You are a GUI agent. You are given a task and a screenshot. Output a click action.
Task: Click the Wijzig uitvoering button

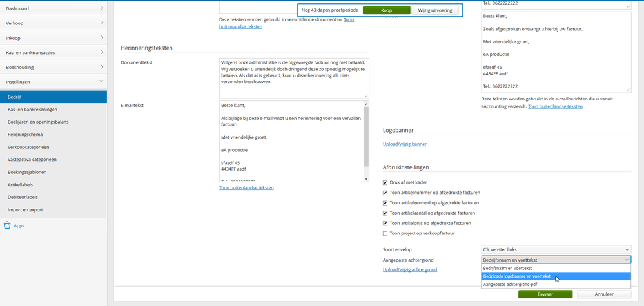(435, 10)
